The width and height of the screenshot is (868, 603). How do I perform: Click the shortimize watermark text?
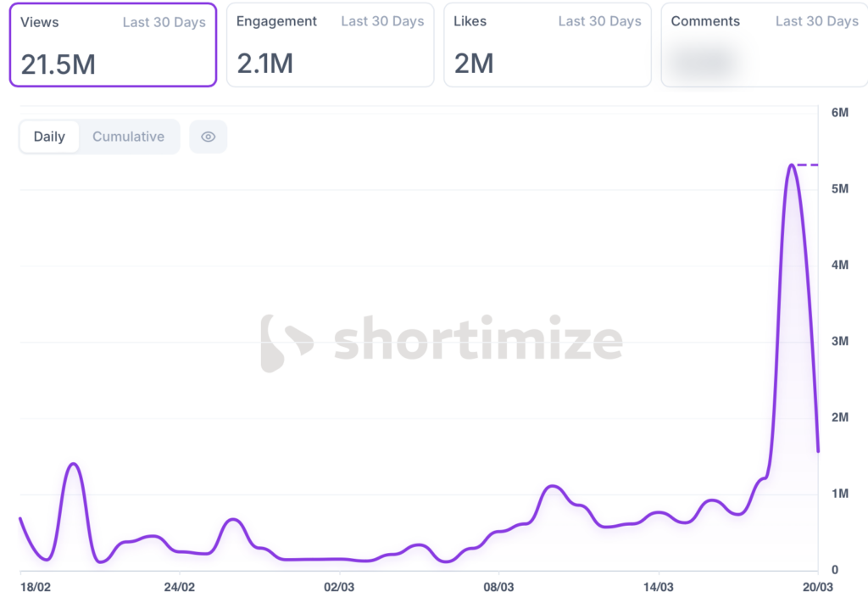point(478,341)
